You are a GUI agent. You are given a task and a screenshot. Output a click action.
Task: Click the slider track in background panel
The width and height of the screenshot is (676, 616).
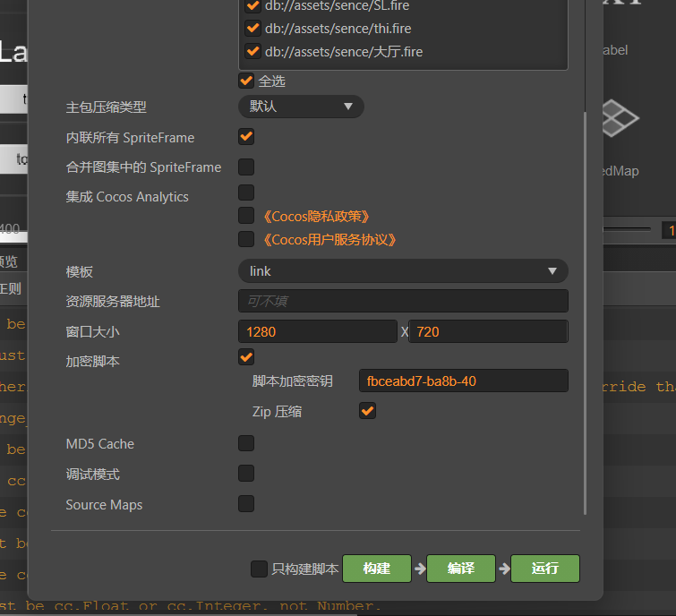click(x=627, y=229)
